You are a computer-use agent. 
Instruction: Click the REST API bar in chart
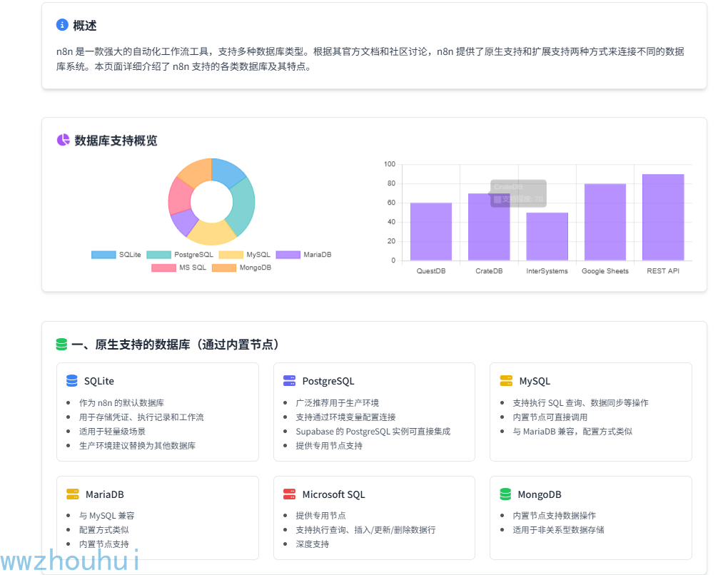663,217
